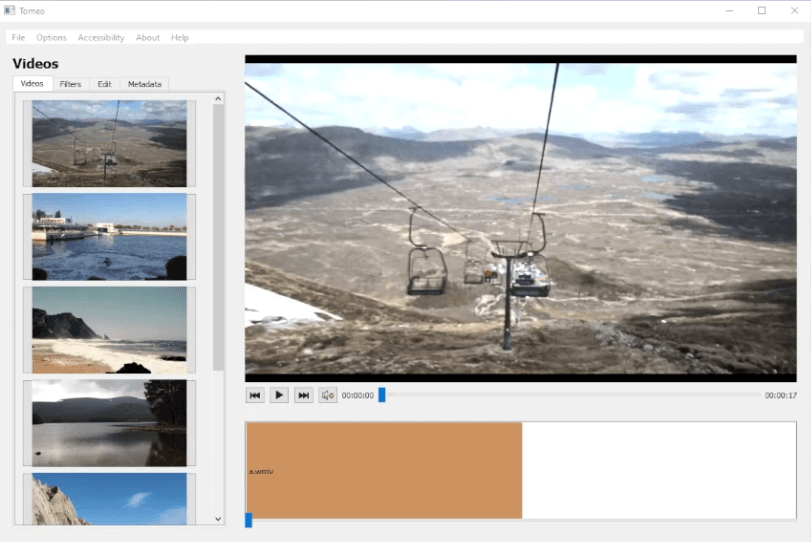This screenshot has height=542, width=811.
Task: Open the Accessibility menu
Action: coord(101,37)
